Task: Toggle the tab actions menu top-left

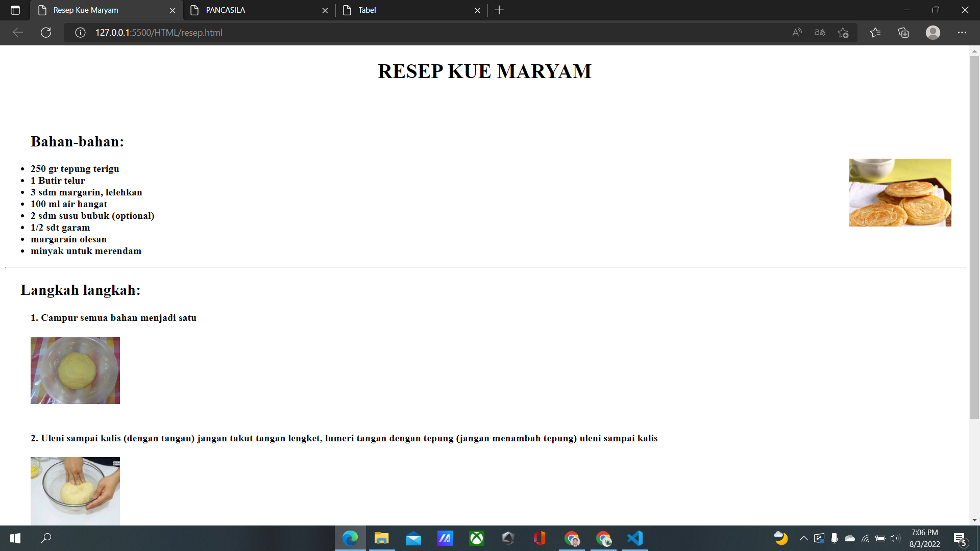Action: click(15, 10)
